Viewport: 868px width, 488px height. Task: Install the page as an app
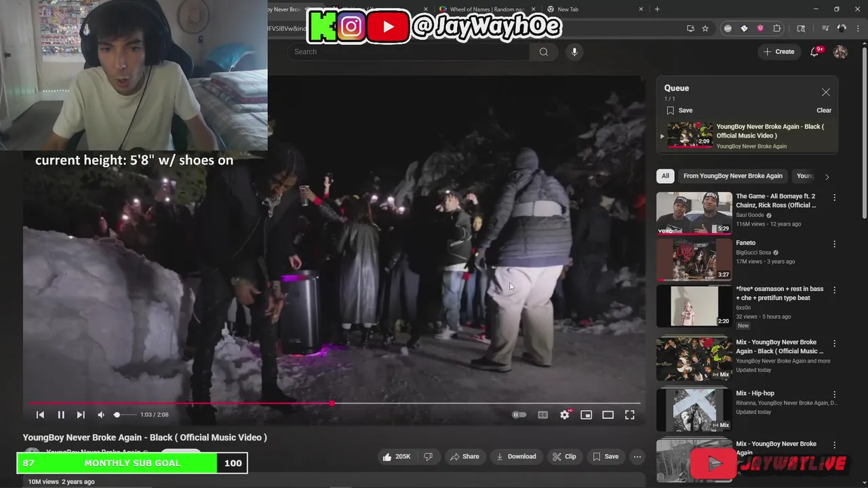(x=690, y=28)
